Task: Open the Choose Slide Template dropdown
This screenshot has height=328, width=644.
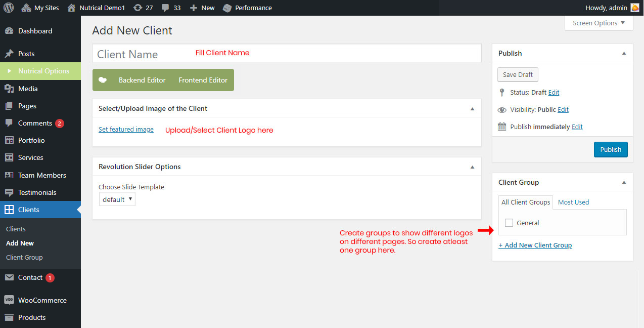Action: coord(117,199)
